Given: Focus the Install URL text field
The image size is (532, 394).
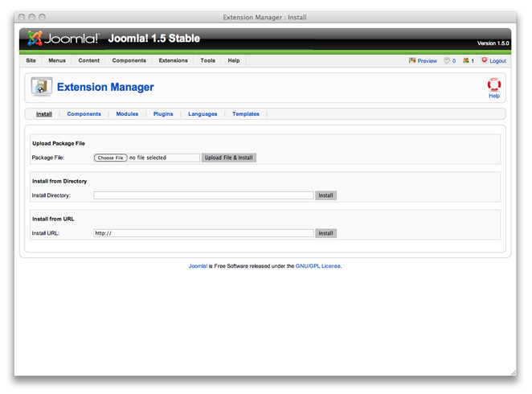Looking at the screenshot, I should coord(203,233).
